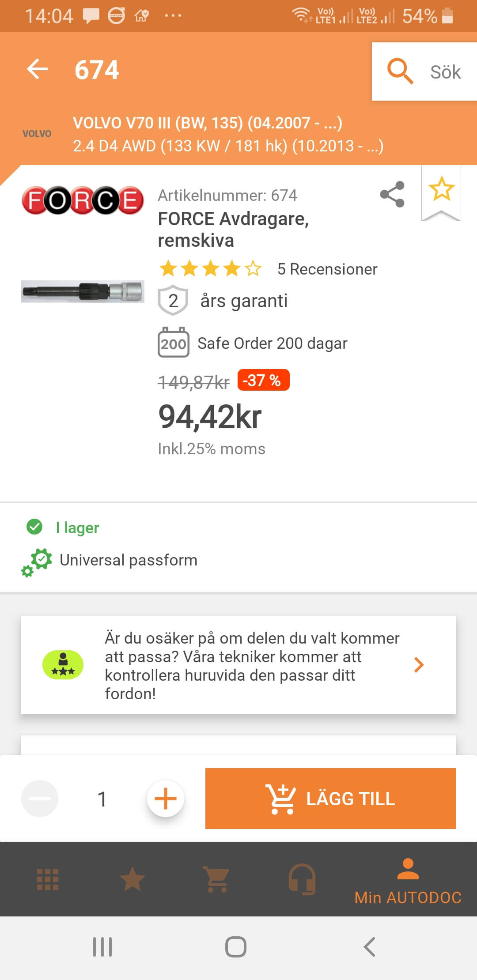Viewport: 477px width, 980px height.
Task: Tap the 2 års garanti shield icon
Action: pyautogui.click(x=173, y=301)
